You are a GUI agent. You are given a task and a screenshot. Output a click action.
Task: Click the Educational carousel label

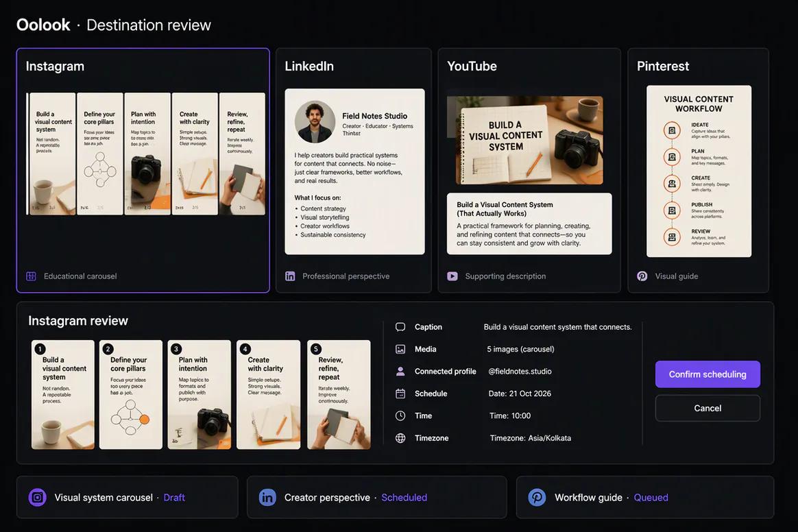pyautogui.click(x=80, y=276)
